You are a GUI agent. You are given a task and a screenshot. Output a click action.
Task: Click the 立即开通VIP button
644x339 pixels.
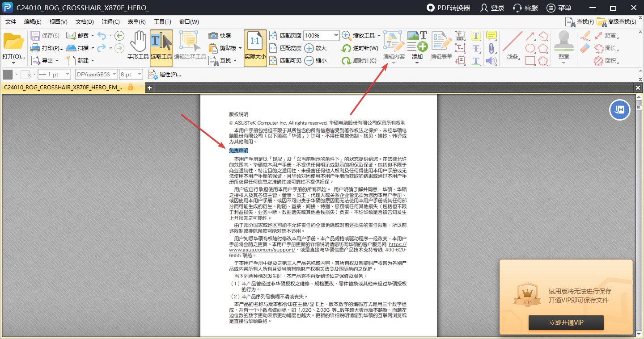[x=566, y=322]
